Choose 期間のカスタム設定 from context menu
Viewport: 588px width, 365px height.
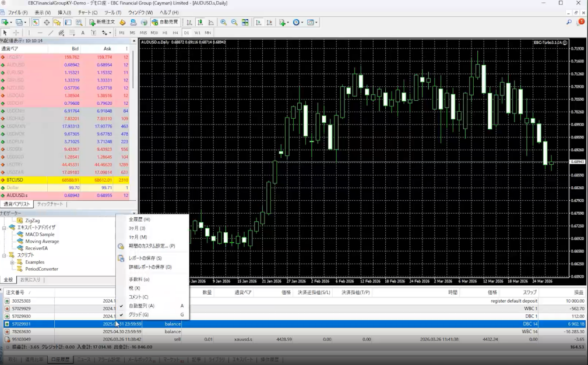pos(152,246)
